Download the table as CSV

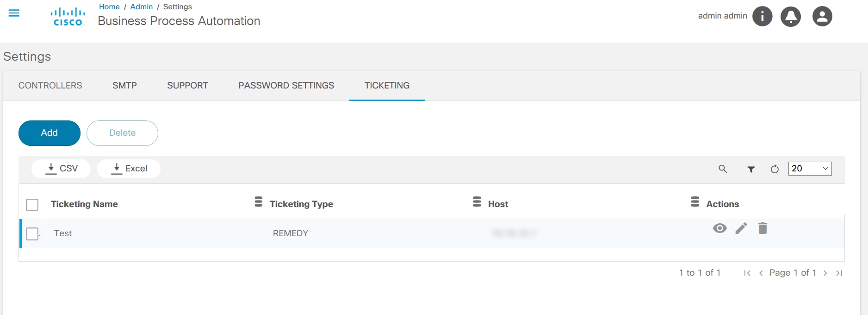[x=61, y=169]
